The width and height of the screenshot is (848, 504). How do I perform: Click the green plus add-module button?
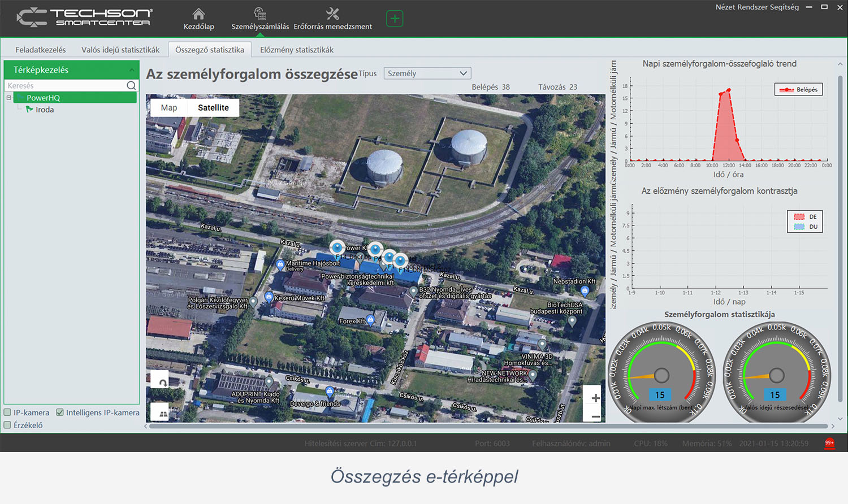[x=395, y=19]
